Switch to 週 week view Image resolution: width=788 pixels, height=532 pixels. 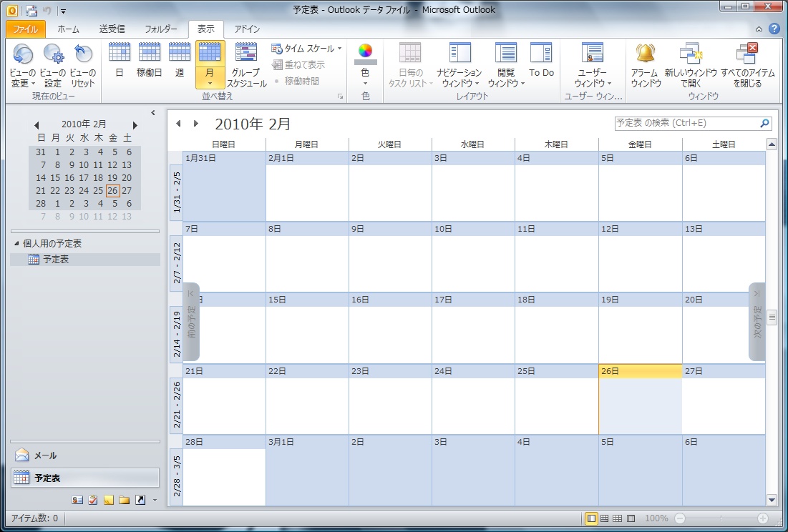click(x=180, y=60)
